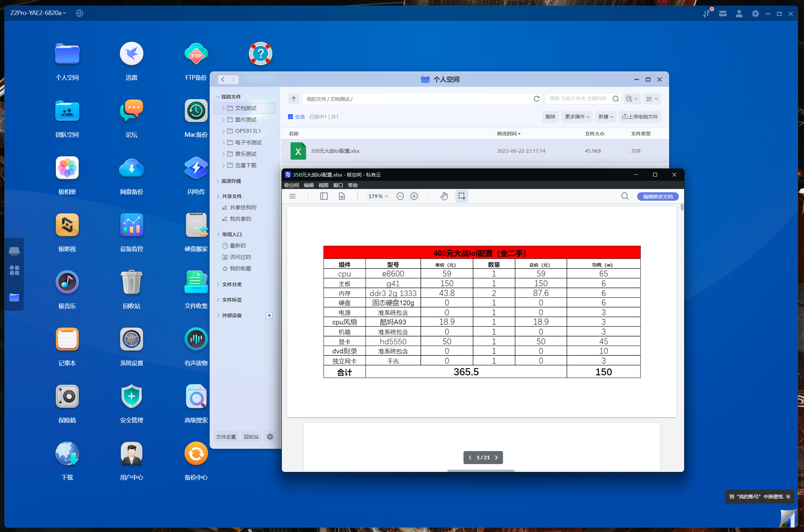Launch the 设备监控 device monitor app
804x532 pixels.
point(131,225)
